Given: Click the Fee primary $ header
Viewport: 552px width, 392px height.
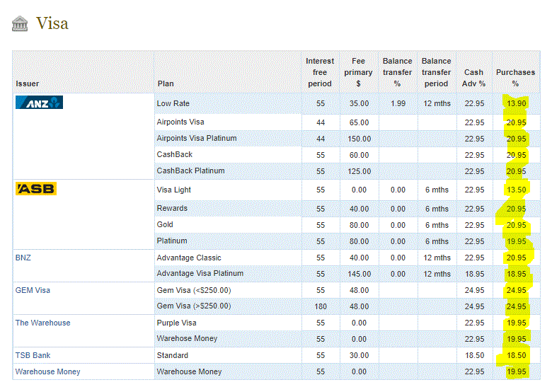Looking at the screenshot, I should pyautogui.click(x=358, y=72).
